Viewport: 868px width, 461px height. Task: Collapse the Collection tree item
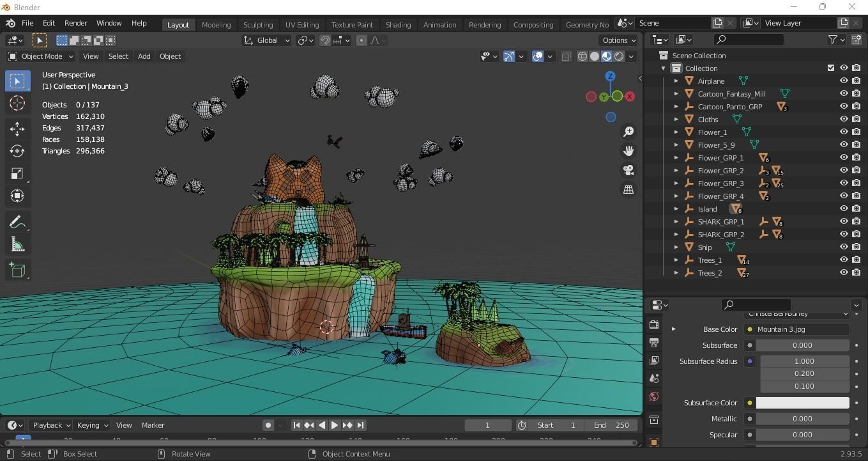click(x=663, y=68)
